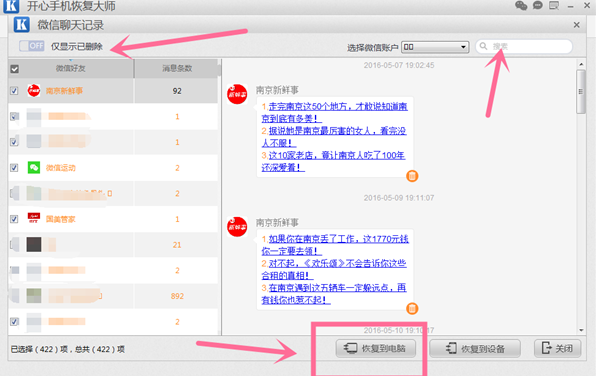
Task: Click the 国美管家 avatar icon
Action: click(x=34, y=218)
